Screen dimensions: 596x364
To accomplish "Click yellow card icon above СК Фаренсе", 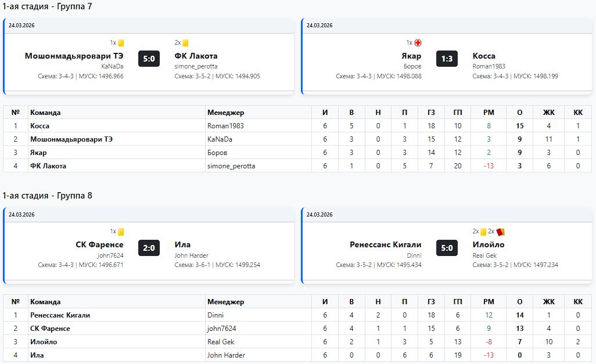I will pyautogui.click(x=121, y=232).
